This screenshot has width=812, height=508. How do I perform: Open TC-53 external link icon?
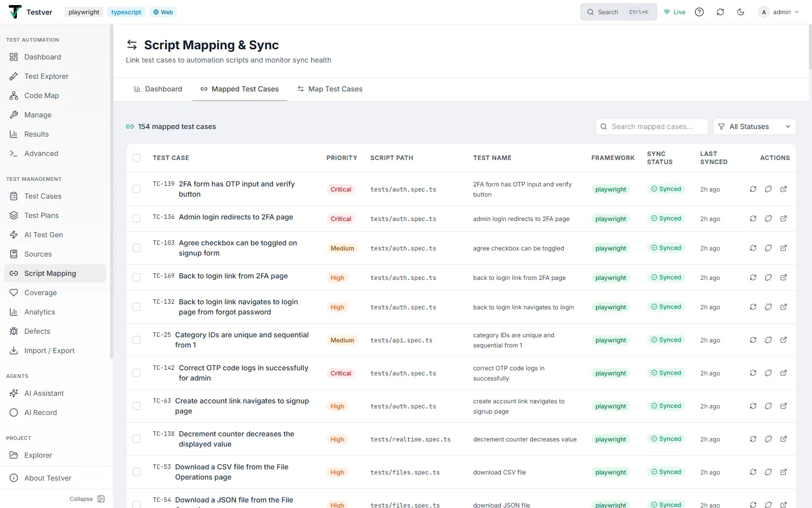(x=784, y=472)
